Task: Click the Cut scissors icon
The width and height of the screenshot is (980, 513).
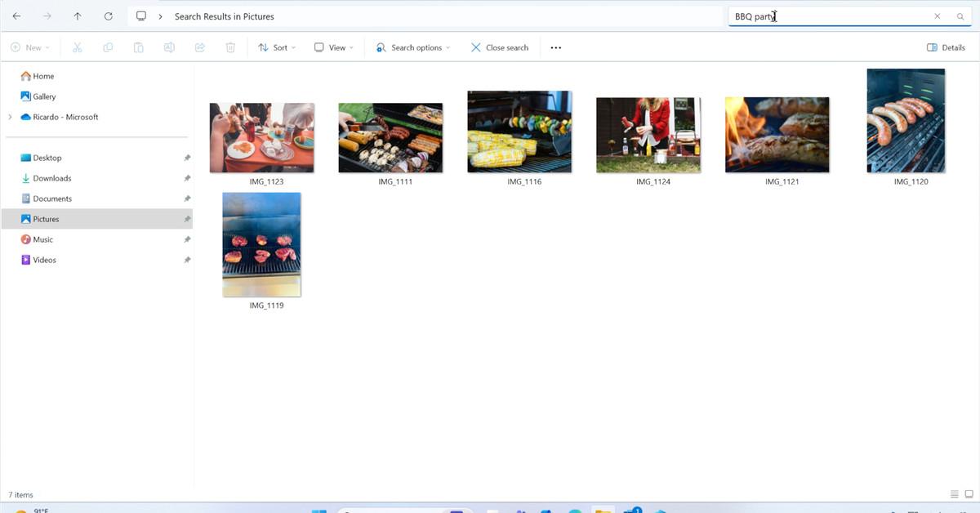Action: click(78, 47)
